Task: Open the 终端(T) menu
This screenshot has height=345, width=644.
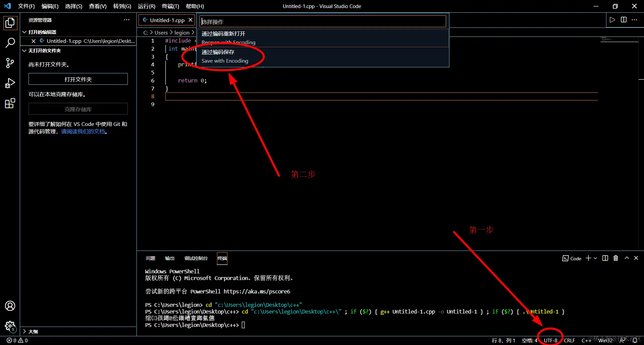Action: (x=170, y=6)
